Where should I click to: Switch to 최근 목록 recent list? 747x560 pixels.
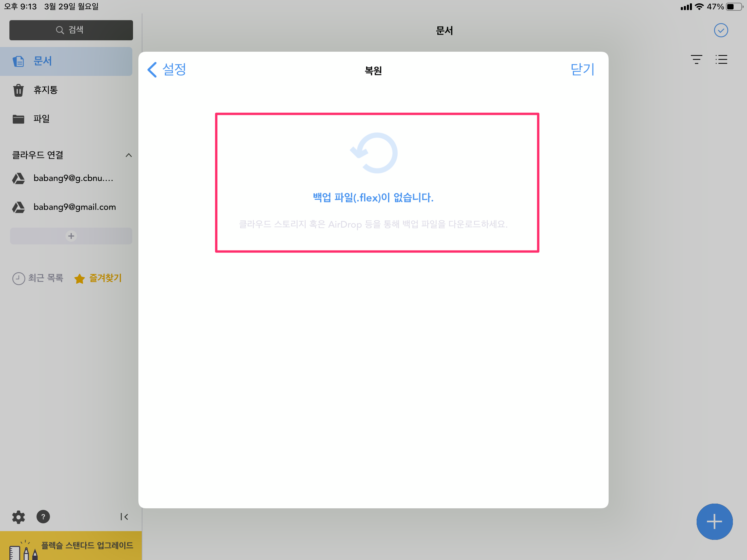[x=38, y=278]
